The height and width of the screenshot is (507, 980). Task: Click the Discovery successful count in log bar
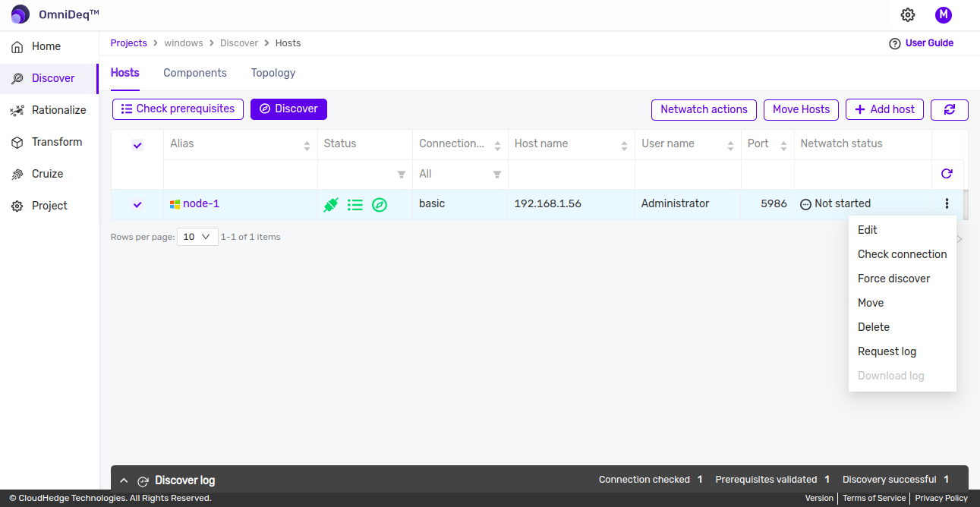(946, 480)
